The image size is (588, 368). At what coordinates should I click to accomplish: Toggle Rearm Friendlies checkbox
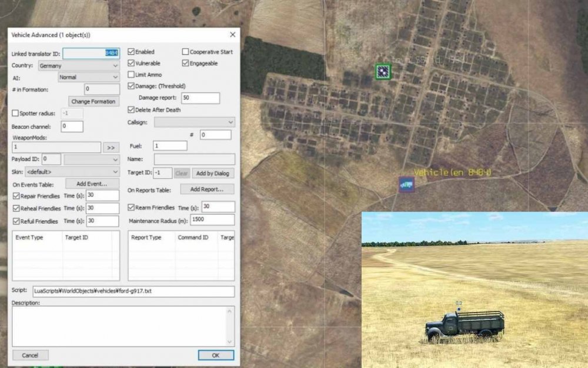pyautogui.click(x=131, y=207)
